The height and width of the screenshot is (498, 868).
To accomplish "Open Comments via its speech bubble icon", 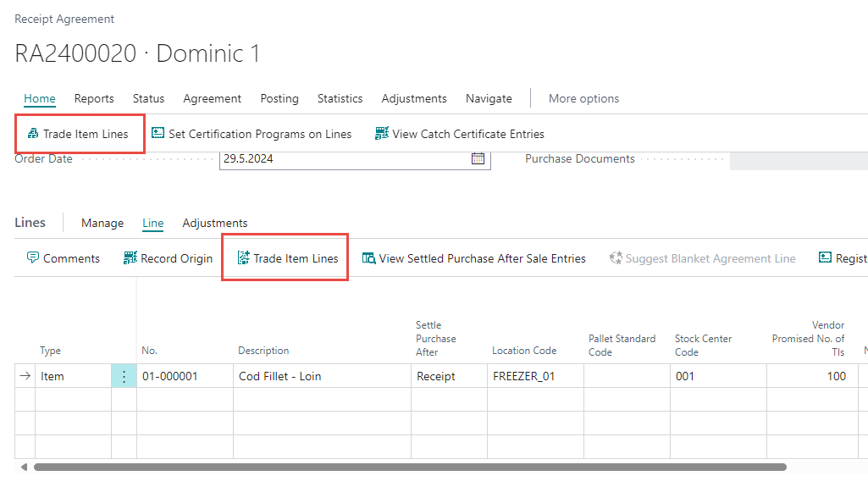I will pos(33,258).
